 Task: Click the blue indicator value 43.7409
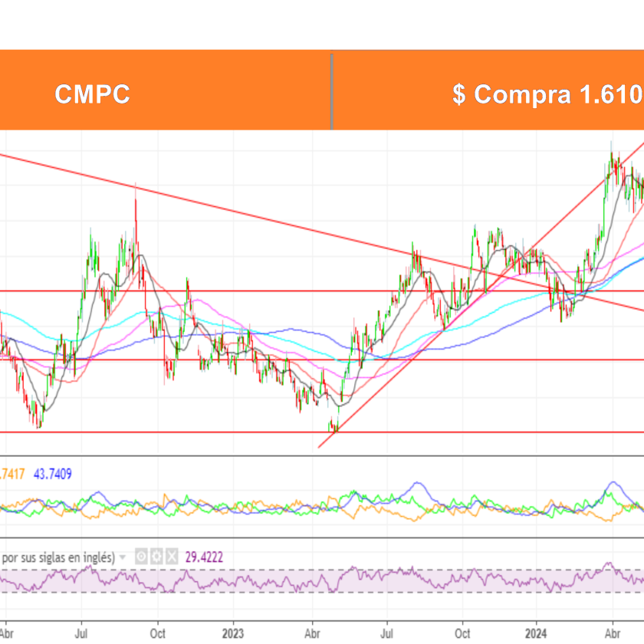53,474
